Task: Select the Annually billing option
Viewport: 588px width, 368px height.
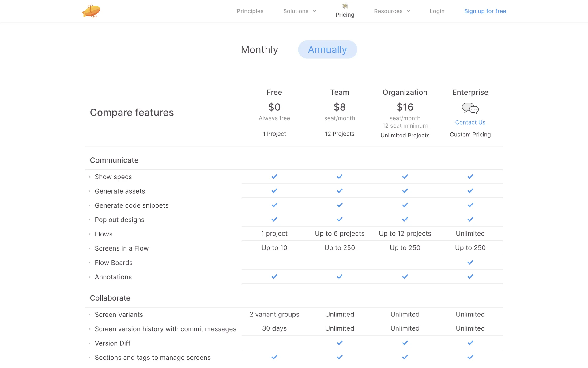Action: 327,49
